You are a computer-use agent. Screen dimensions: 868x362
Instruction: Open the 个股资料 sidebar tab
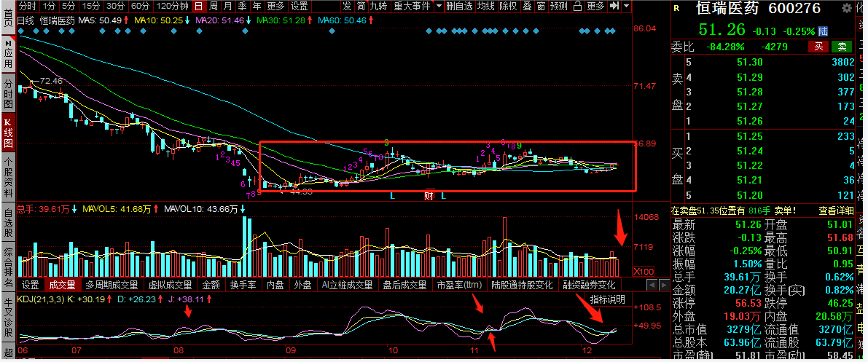point(8,178)
